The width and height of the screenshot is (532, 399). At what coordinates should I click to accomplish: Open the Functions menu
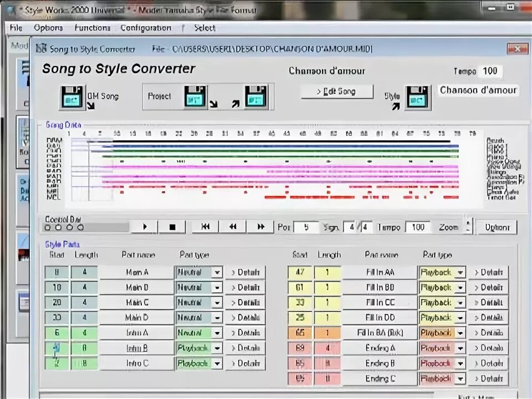pos(92,28)
